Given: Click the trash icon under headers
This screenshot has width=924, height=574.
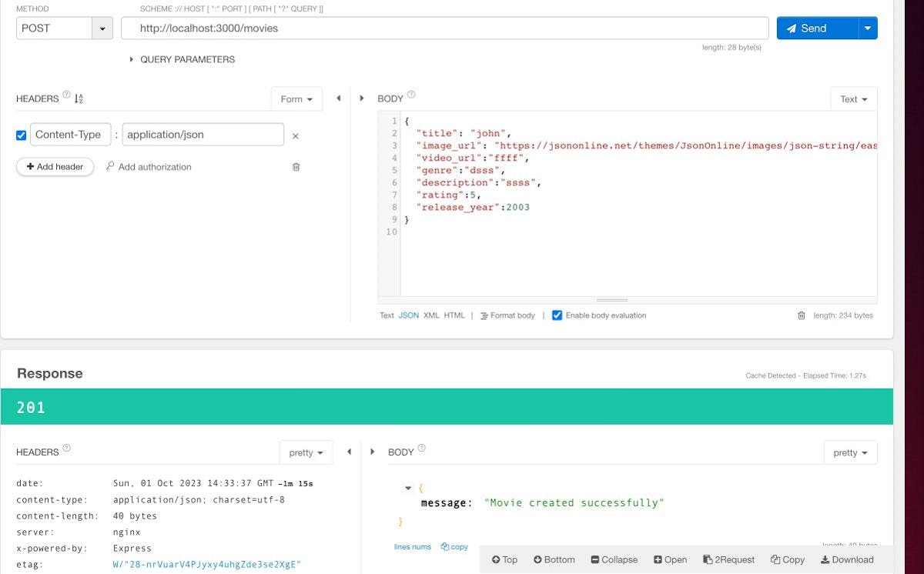Looking at the screenshot, I should coord(296,167).
